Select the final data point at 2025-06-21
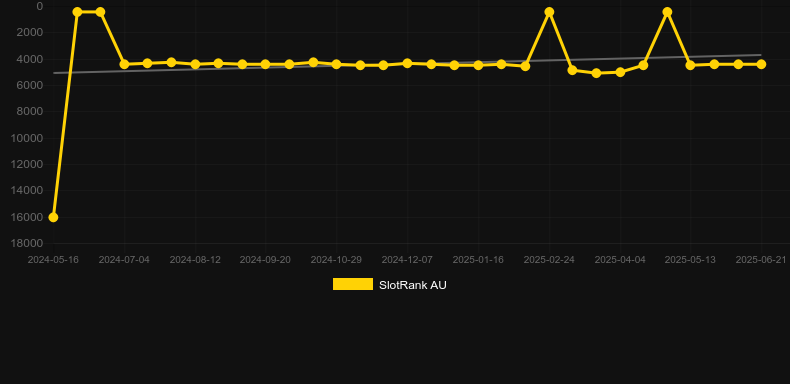Screen dimensions: 790x384 click(x=761, y=64)
